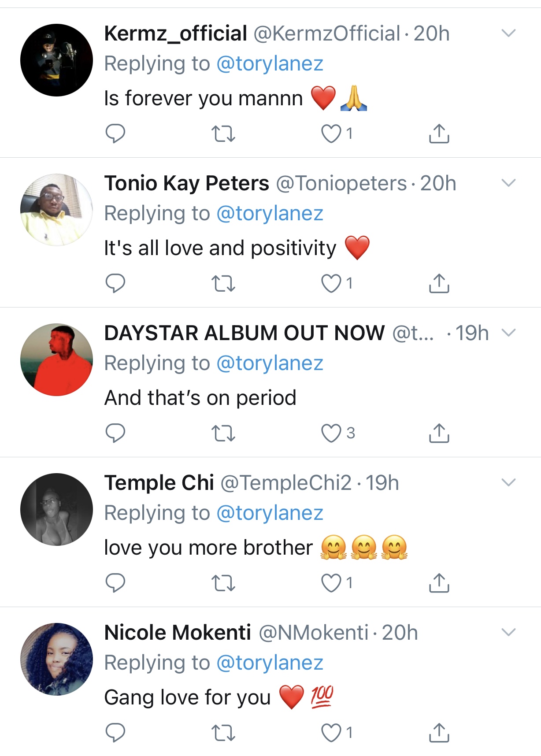Reply to Kermz_official's tweet
This screenshot has width=541, height=756.
(115, 134)
